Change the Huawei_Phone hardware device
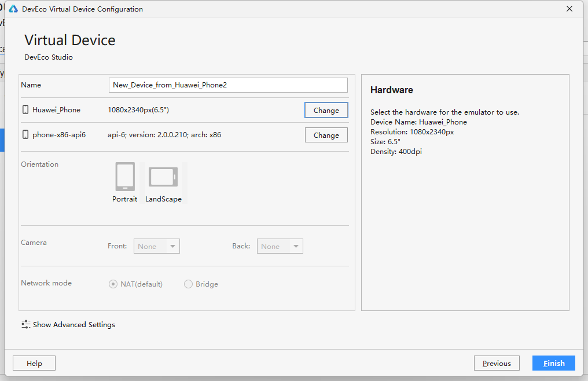Screen dimensions: 588x381 pos(326,110)
